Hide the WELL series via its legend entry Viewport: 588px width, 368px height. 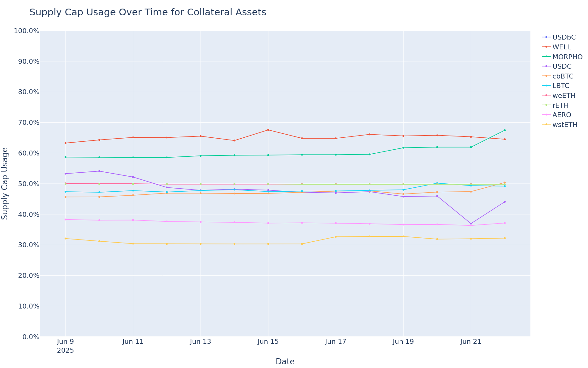tap(561, 47)
